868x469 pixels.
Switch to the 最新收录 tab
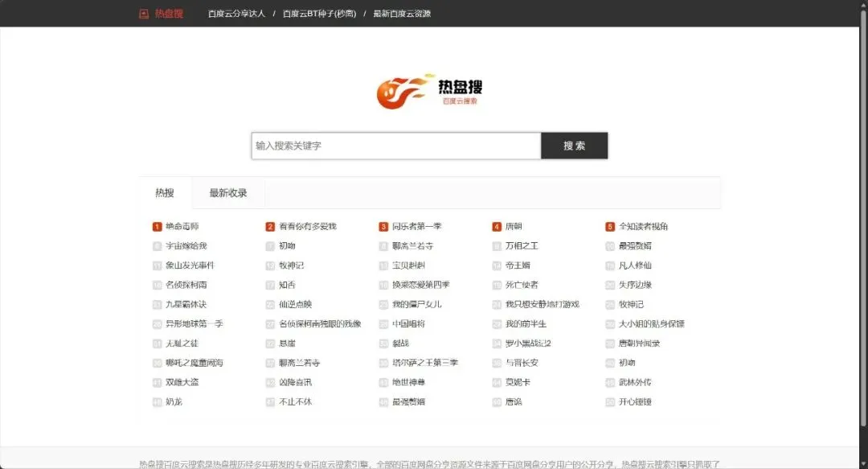(x=228, y=193)
